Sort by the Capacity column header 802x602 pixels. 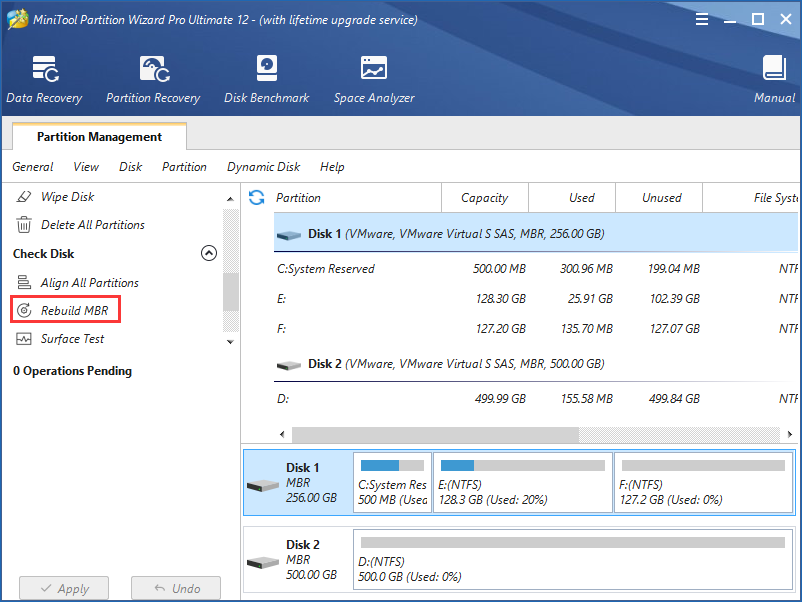click(x=484, y=197)
